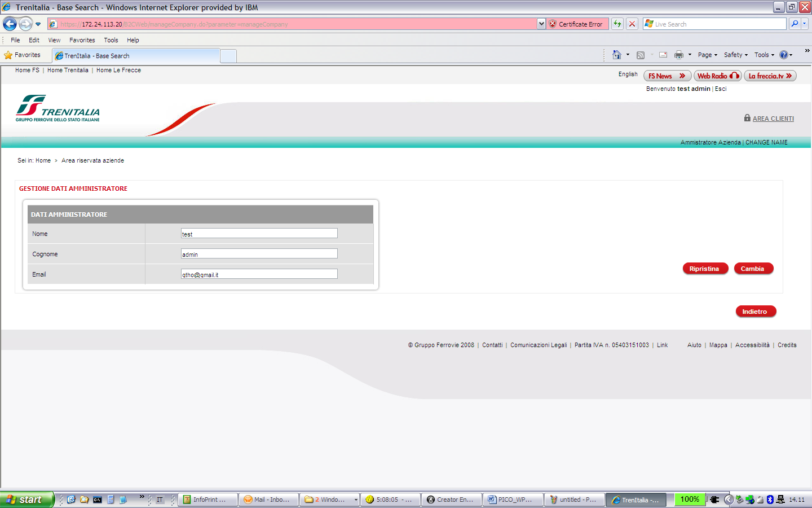Screen dimensions: 812x508
Task: Click the Nome input field
Action: click(x=259, y=233)
